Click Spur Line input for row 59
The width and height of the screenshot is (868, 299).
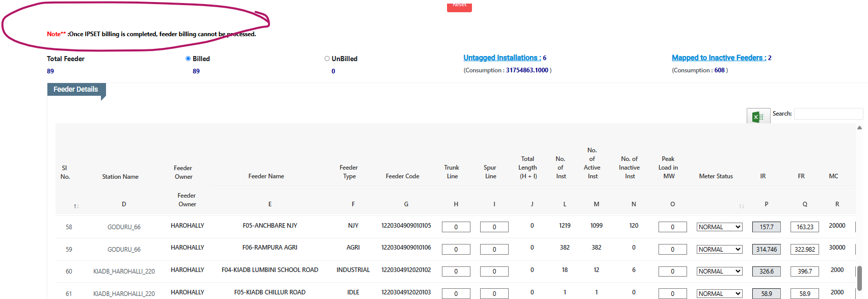click(x=494, y=250)
